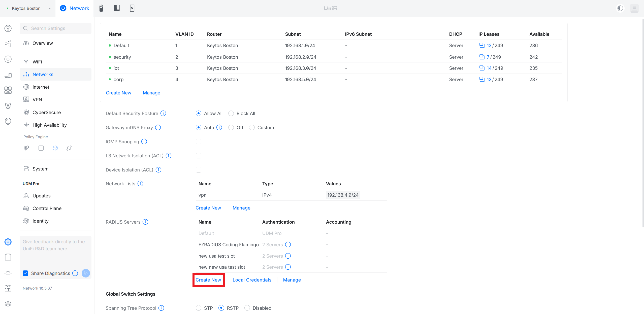Open the Overview settings section
644x314 pixels.
[x=56, y=43]
